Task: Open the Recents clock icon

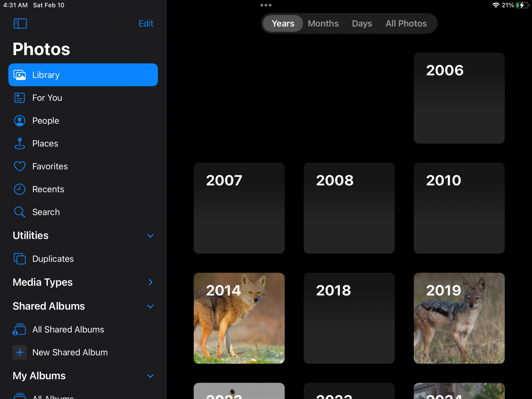Action: pyautogui.click(x=19, y=189)
